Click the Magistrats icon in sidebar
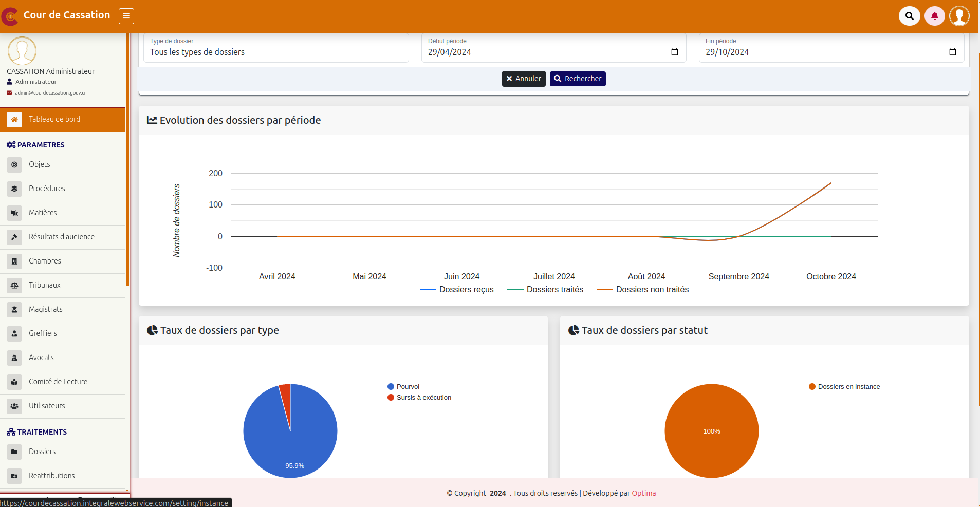 tap(14, 310)
